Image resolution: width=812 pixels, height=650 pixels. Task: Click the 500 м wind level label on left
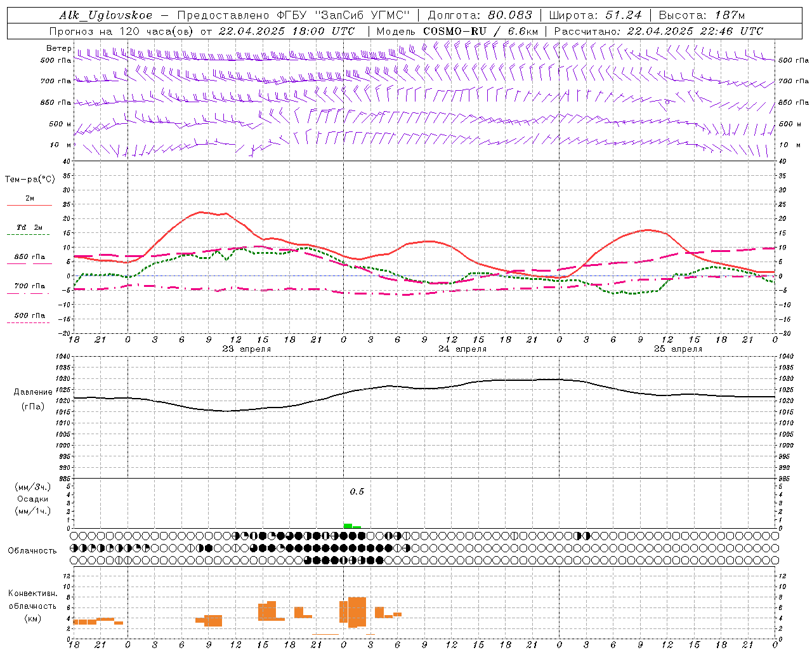point(60,124)
